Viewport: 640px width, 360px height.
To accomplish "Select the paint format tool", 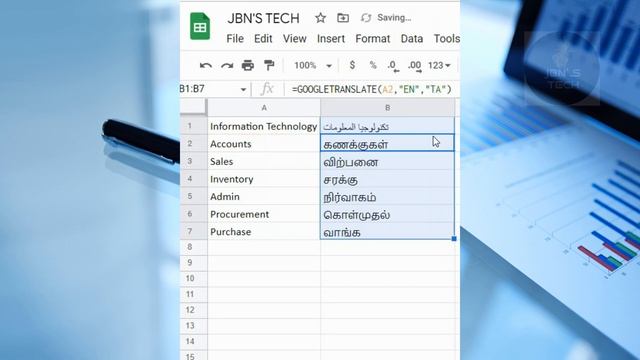I will point(269,65).
